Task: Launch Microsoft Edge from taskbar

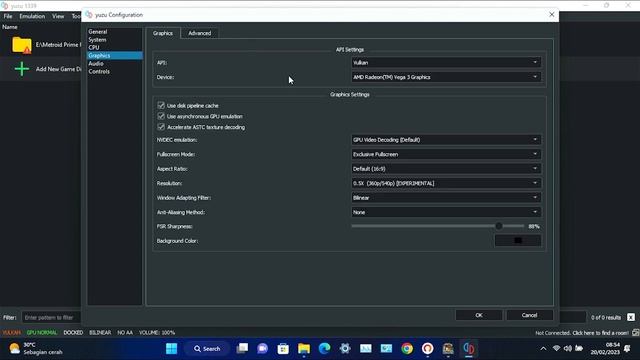Action: pyautogui.click(x=324, y=349)
